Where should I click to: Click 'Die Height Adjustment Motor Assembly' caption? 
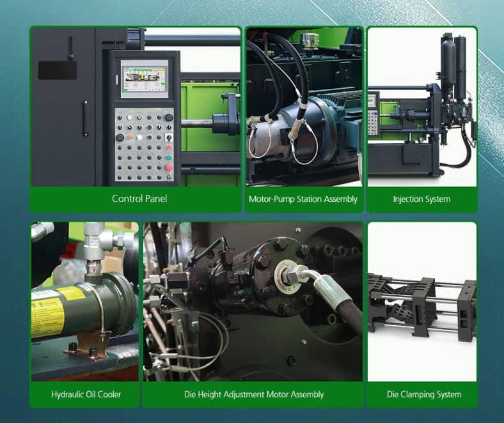(x=254, y=394)
